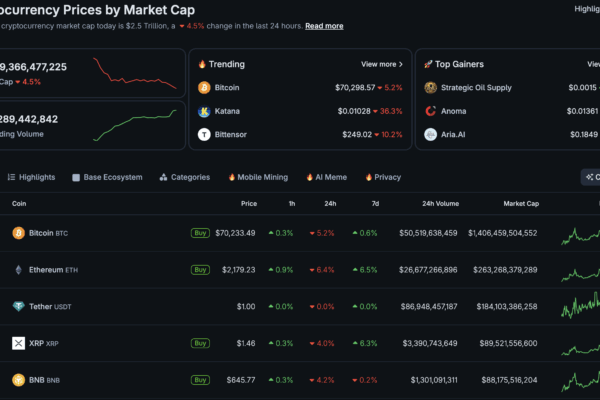
Task: Click the Tether logo icon
Action: click(x=18, y=306)
